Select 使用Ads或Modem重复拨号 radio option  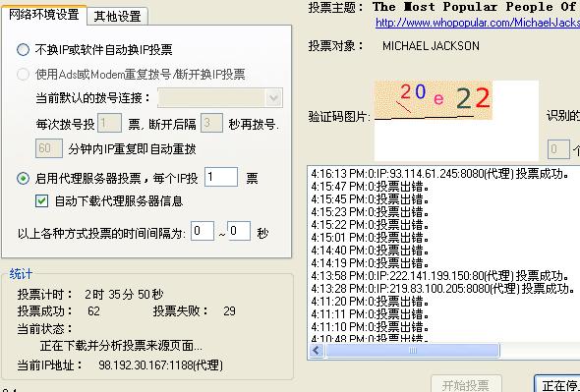pos(23,75)
